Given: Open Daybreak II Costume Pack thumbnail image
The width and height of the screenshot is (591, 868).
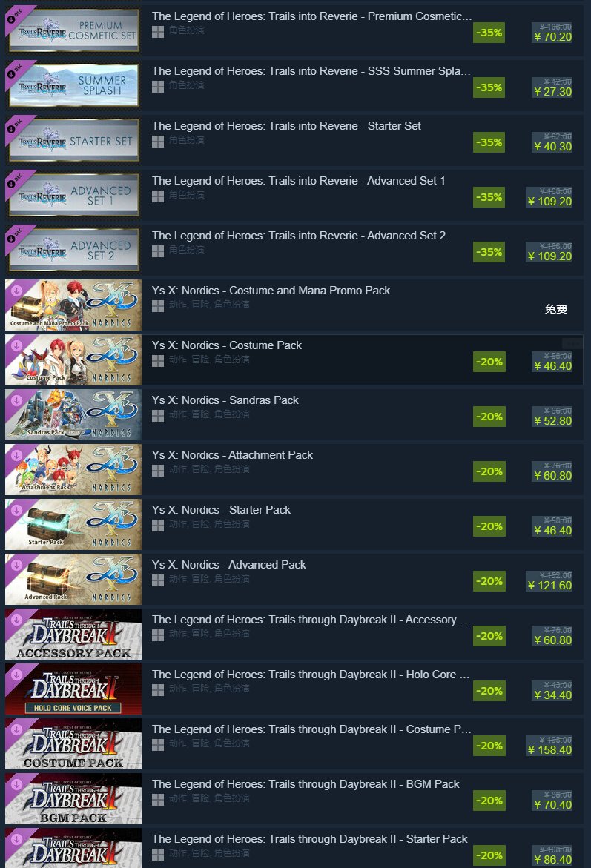Looking at the screenshot, I should (x=73, y=744).
